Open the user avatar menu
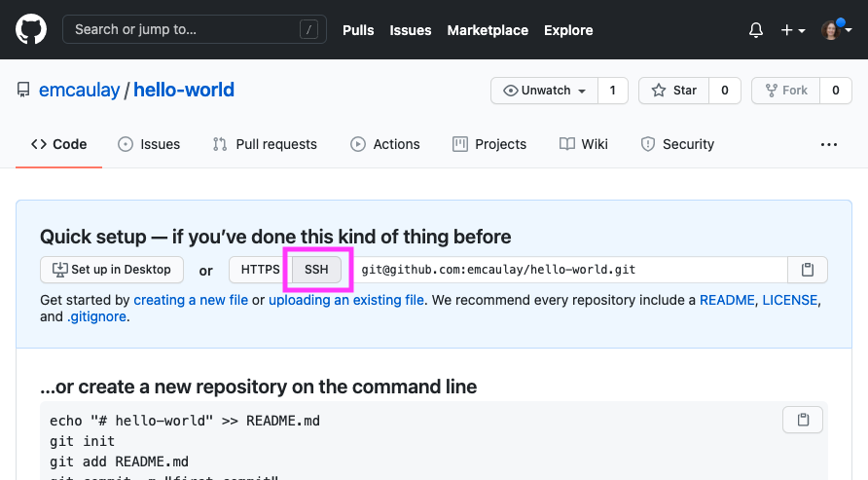This screenshot has width=868, height=480. tap(836, 30)
